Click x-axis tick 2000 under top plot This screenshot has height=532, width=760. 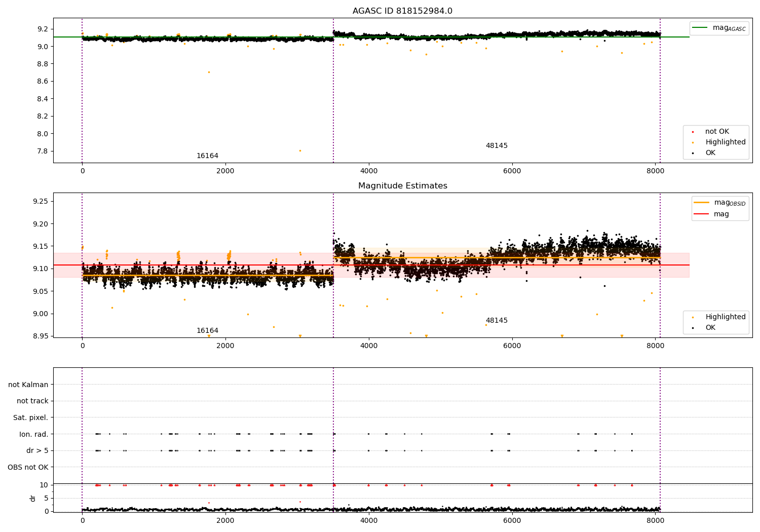tap(225, 171)
